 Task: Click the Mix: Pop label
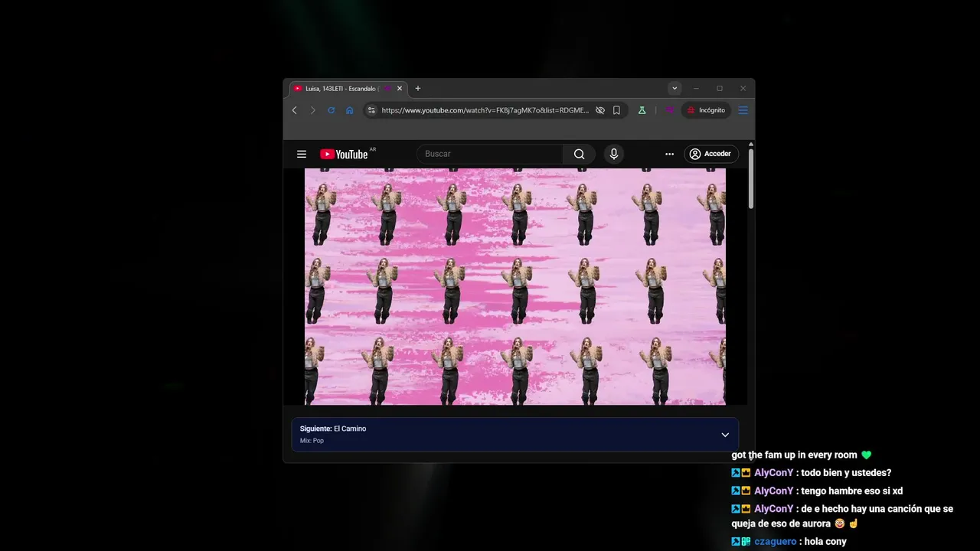point(312,441)
